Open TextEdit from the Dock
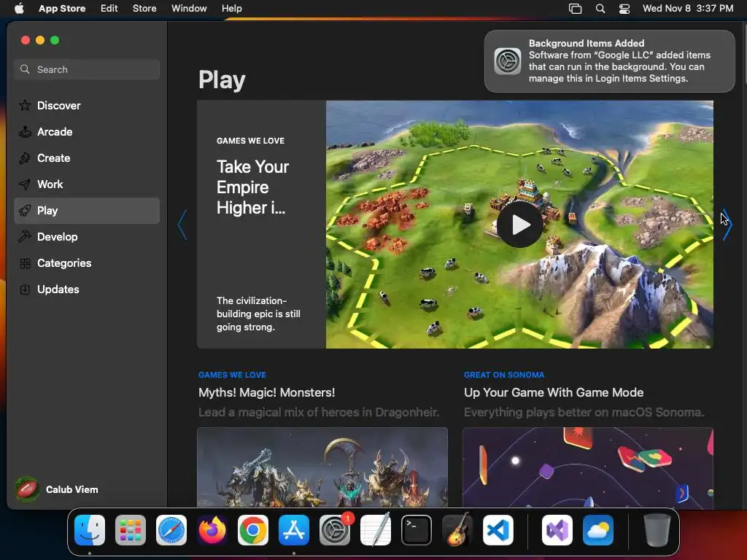Screen dimensions: 747x560 click(376, 530)
